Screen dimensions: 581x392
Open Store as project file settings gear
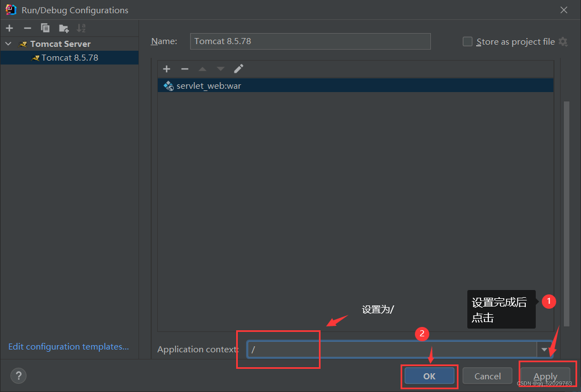563,41
